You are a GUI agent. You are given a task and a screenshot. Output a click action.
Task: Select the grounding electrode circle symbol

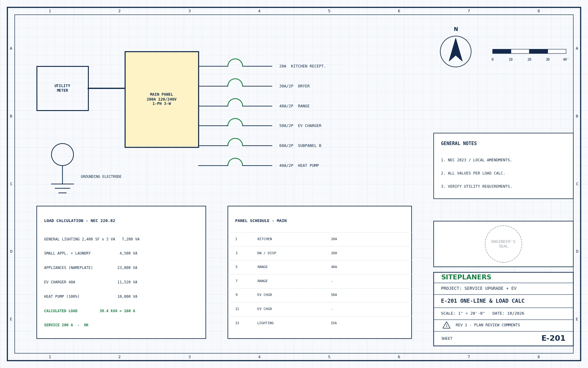pos(62,155)
